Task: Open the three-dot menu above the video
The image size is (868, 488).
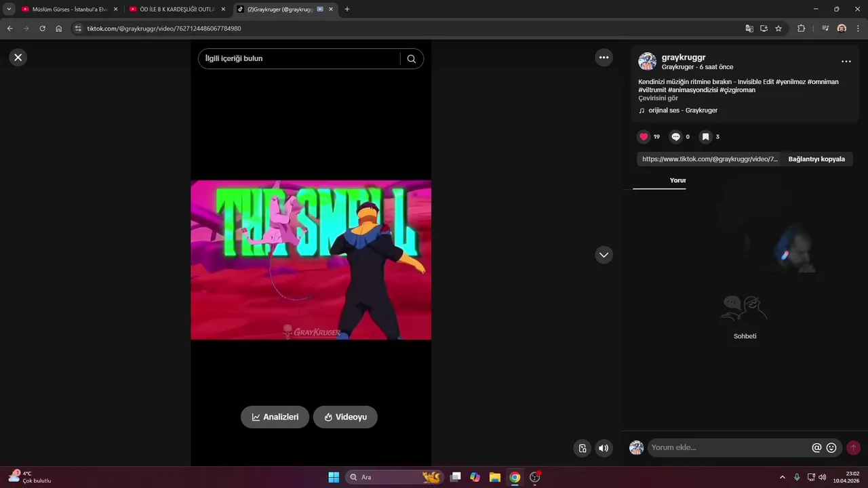Action: point(604,58)
